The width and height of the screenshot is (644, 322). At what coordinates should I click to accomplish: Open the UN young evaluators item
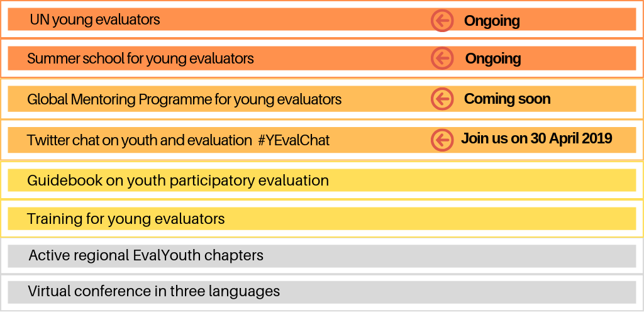click(x=322, y=19)
